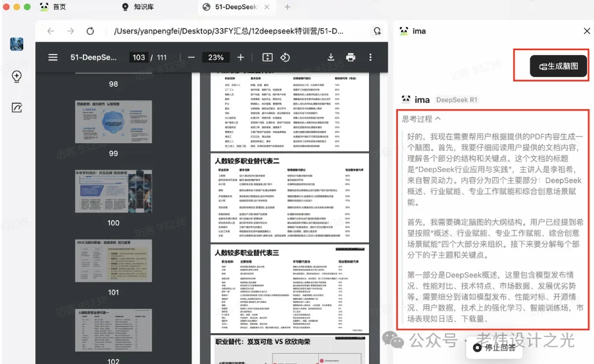
Task: Click the chat refresh icon beside address bar
Action: click(377, 31)
